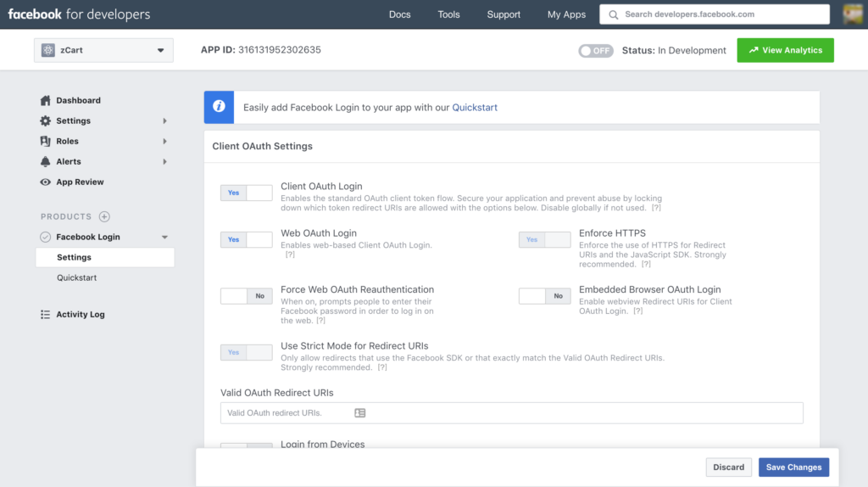Turn on Embedded Browser OAuth Login
This screenshot has width=868, height=487.
click(544, 296)
